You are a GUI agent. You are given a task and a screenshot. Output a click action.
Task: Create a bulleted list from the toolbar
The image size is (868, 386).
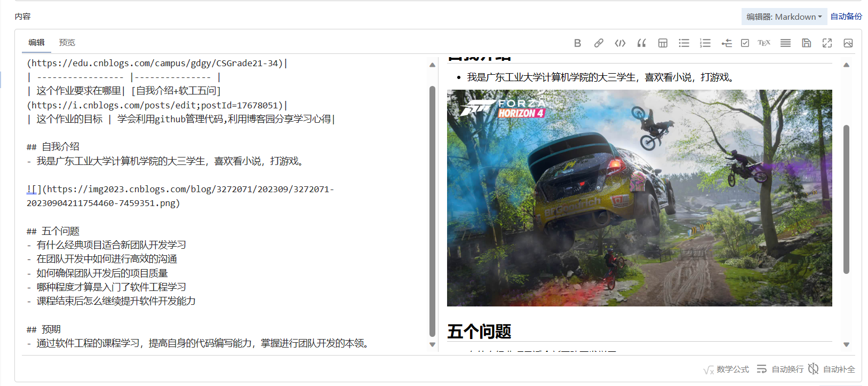(x=684, y=43)
